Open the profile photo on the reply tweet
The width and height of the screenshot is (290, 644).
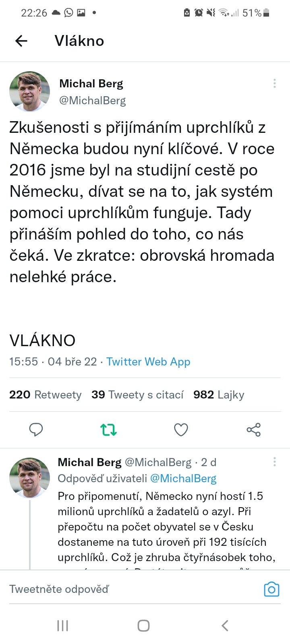coord(30,478)
